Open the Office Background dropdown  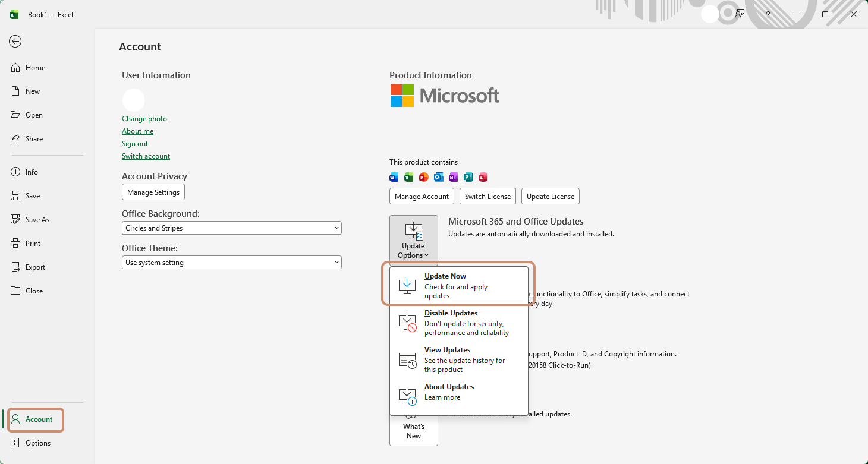232,228
